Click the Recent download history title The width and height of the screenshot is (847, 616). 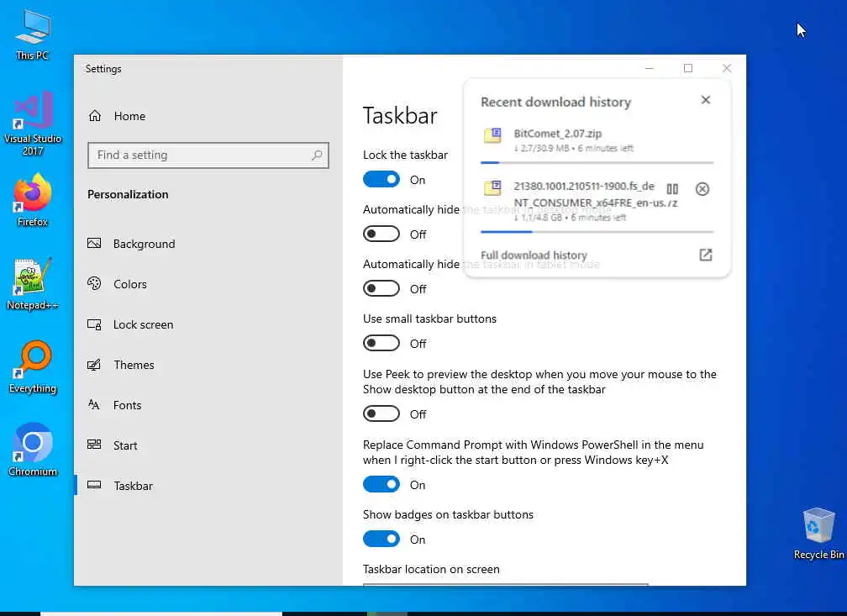pyautogui.click(x=556, y=102)
